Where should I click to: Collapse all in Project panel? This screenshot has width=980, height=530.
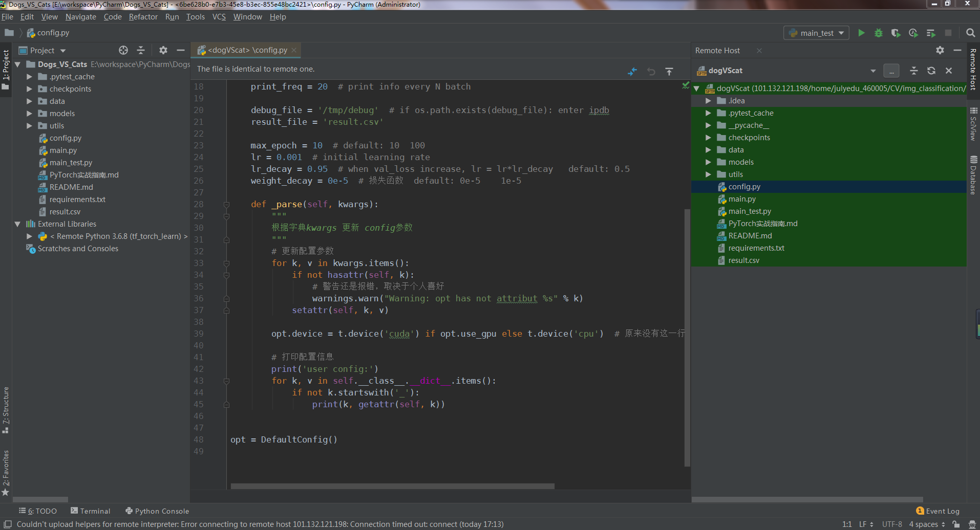click(x=141, y=50)
